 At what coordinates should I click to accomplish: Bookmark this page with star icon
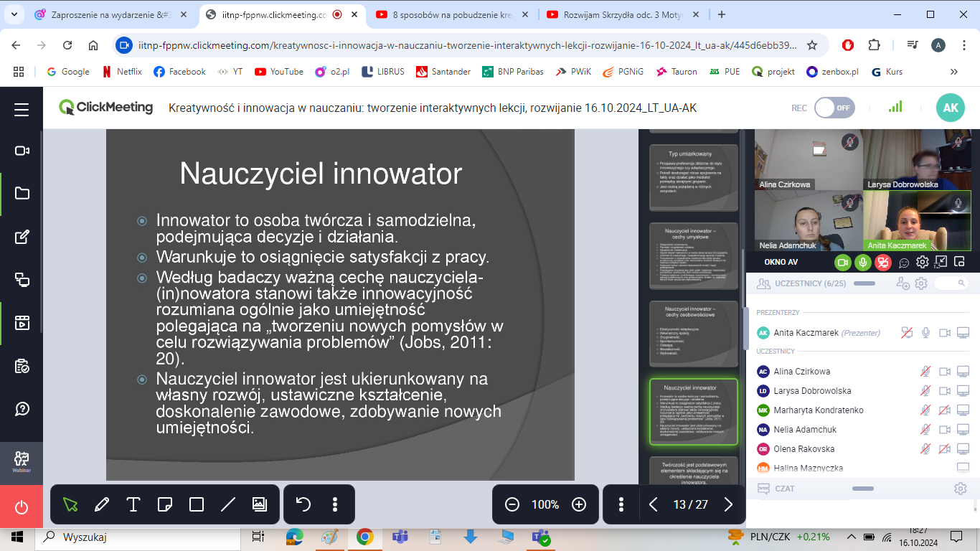click(x=812, y=45)
